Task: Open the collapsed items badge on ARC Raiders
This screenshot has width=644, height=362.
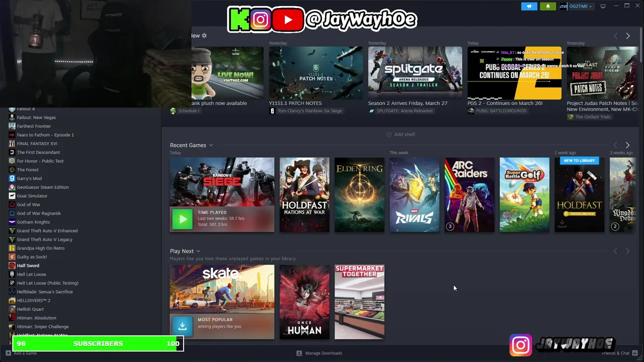Action: pyautogui.click(x=450, y=226)
